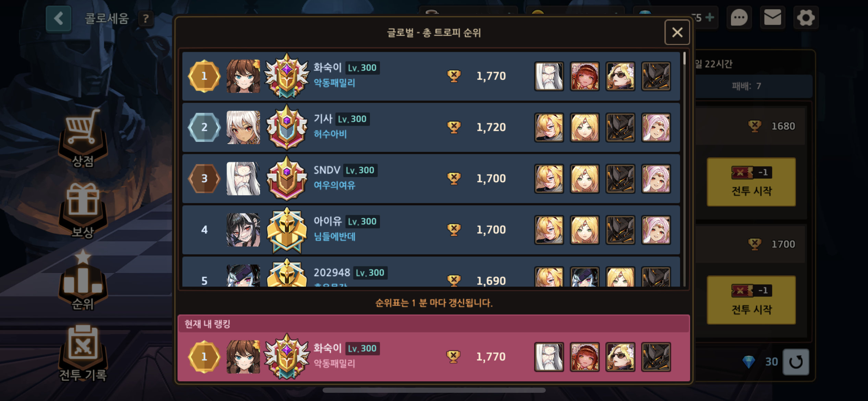
Task: Go back with the arrow button
Action: (x=59, y=19)
